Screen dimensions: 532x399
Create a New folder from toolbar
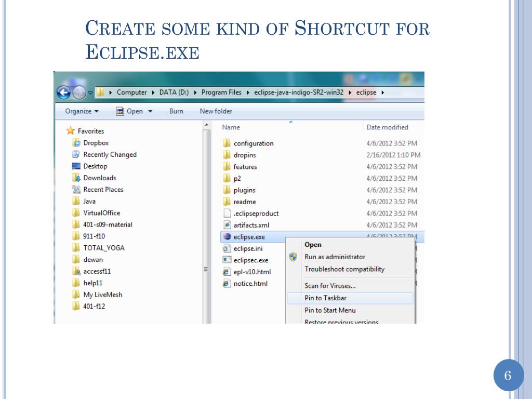pos(216,111)
